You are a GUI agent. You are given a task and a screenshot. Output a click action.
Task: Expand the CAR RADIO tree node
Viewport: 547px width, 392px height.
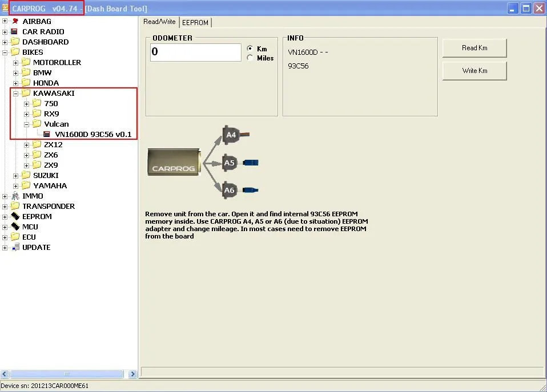pos(5,32)
